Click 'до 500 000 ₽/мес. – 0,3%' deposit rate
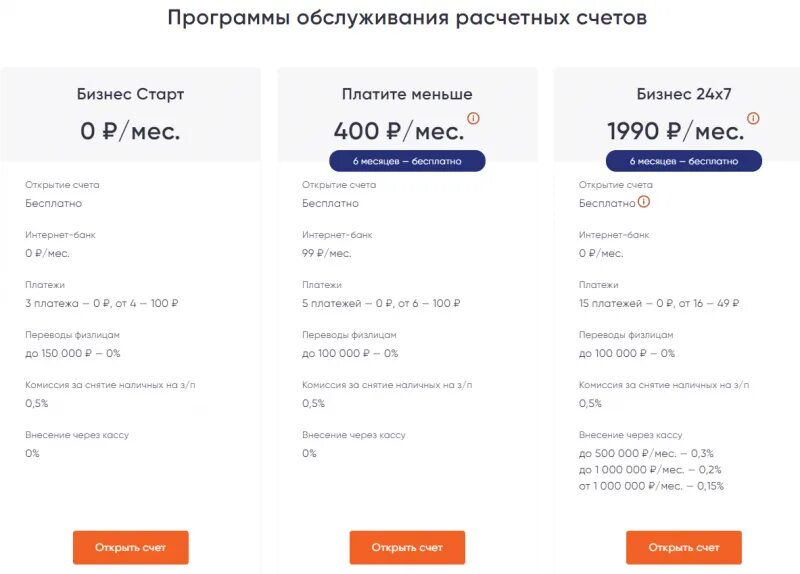The width and height of the screenshot is (800, 574). [646, 454]
